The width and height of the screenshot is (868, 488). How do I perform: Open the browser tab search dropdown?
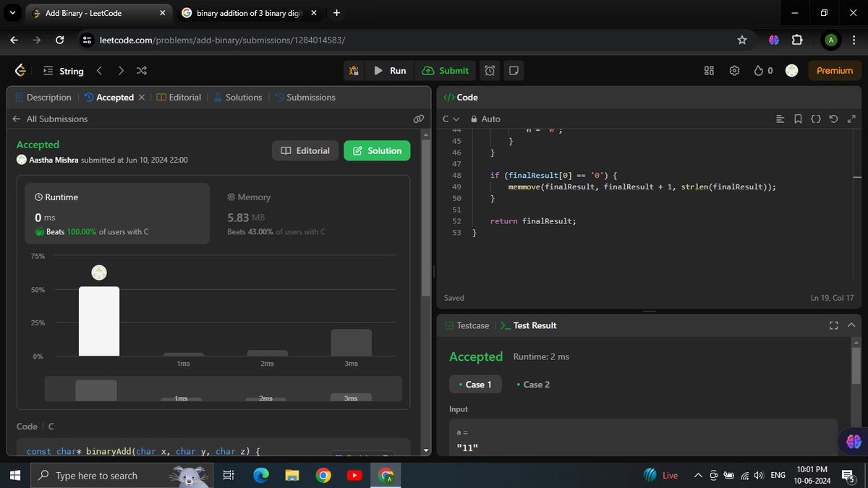[12, 13]
